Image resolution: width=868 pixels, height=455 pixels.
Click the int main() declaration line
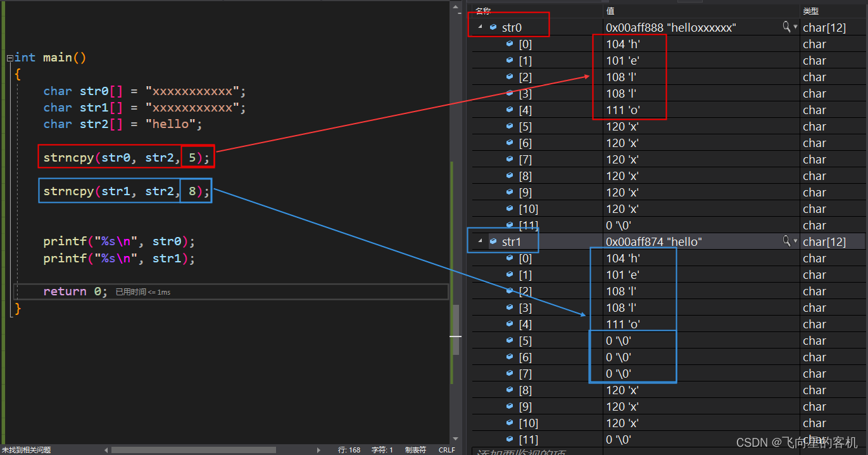pos(50,58)
